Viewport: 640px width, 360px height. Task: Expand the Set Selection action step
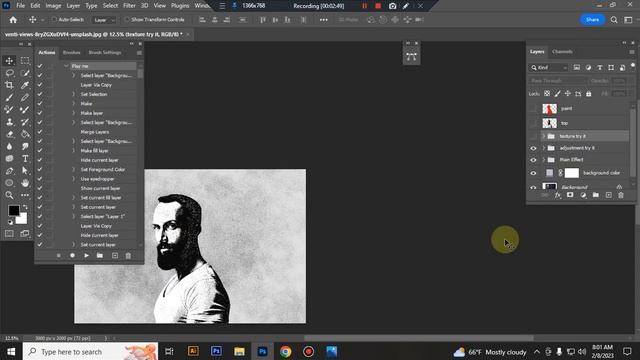[74, 94]
